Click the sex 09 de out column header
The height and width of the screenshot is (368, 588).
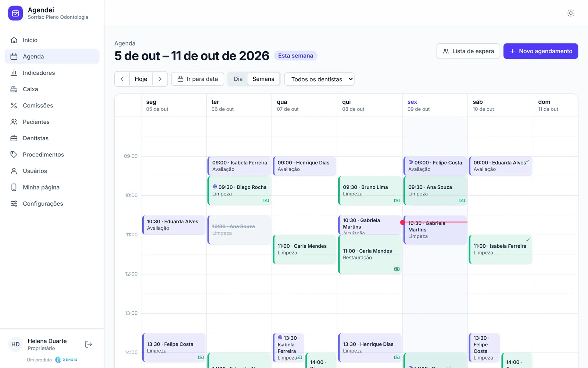tap(435, 105)
